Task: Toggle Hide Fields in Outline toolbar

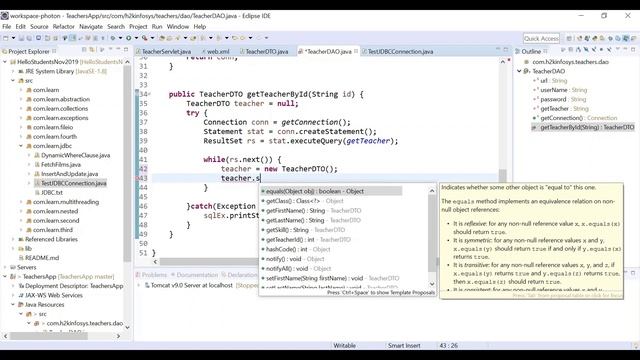Action: tap(586, 49)
